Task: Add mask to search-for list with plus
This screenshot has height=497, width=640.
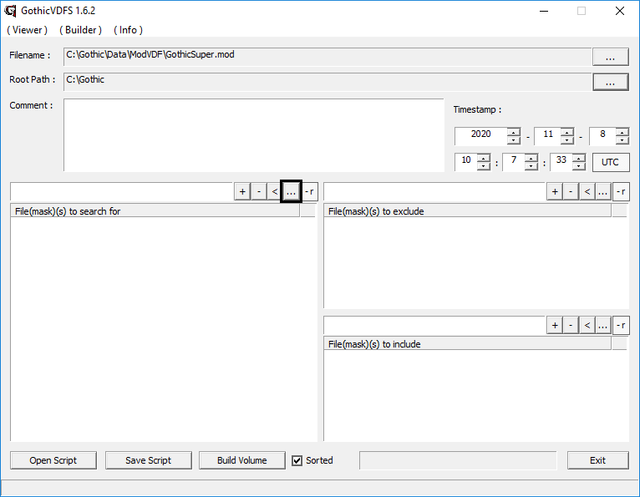Action: [x=242, y=191]
